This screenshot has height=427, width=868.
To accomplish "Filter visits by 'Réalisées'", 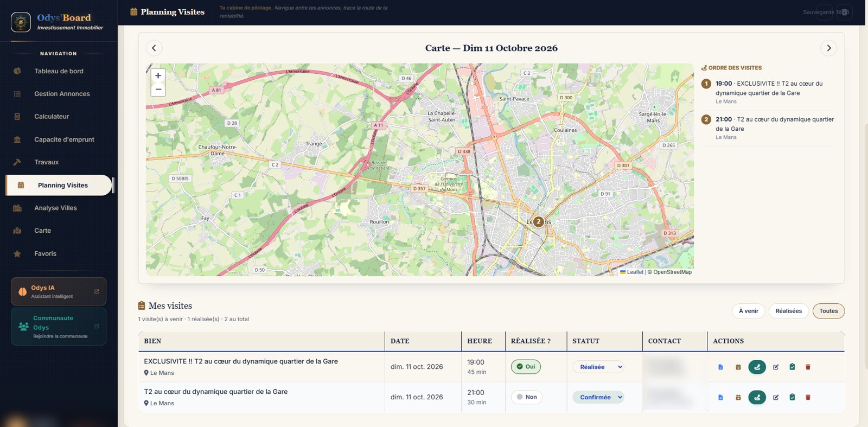I will pos(789,311).
